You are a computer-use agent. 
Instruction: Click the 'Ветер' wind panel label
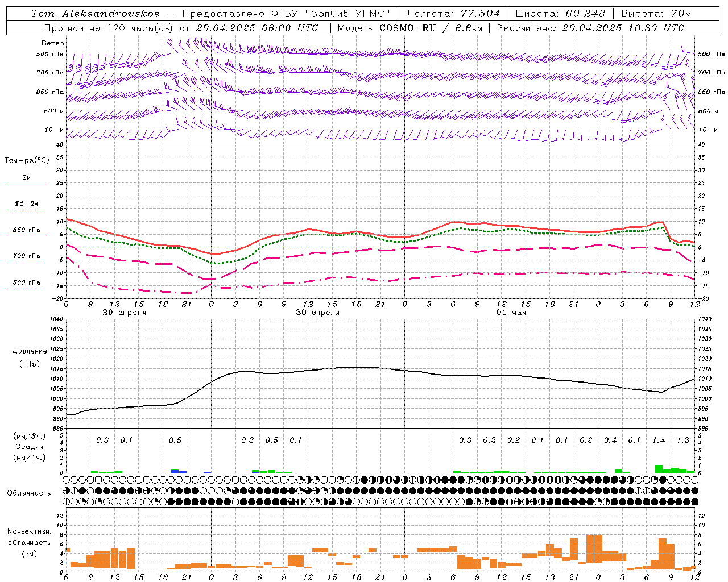click(53, 43)
